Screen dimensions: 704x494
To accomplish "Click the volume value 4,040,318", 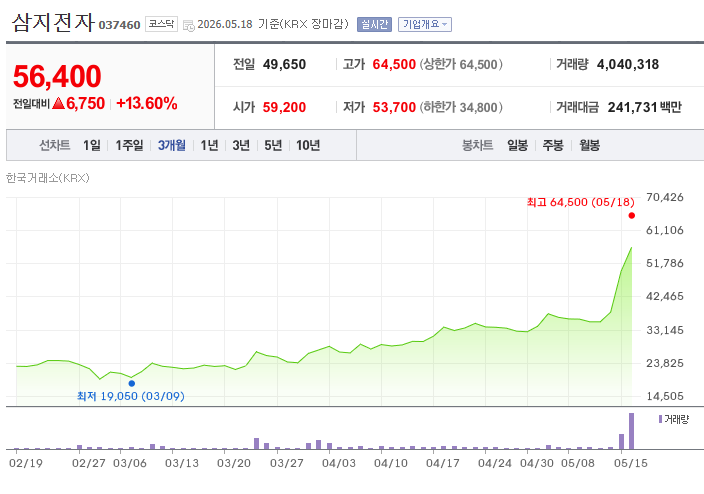I will pyautogui.click(x=628, y=64).
